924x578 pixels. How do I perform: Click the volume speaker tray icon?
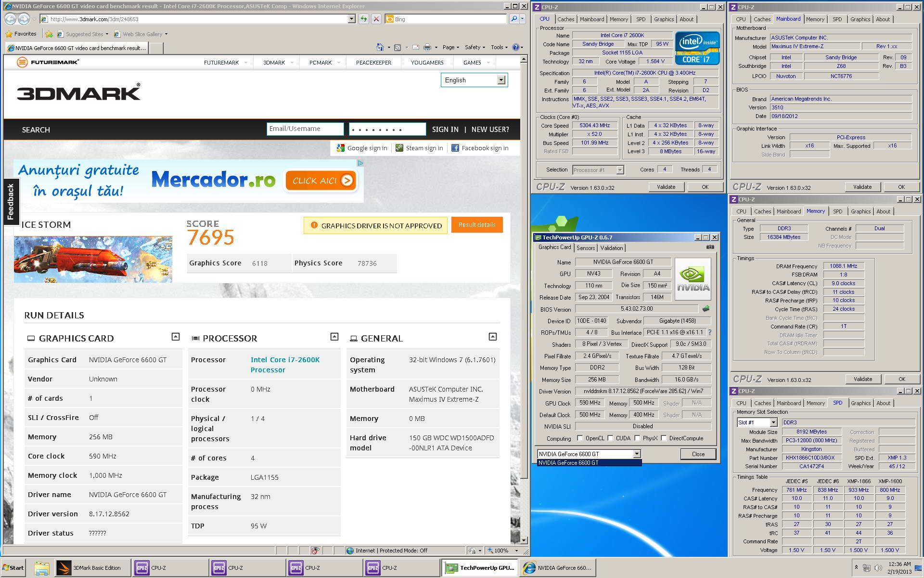(x=878, y=568)
